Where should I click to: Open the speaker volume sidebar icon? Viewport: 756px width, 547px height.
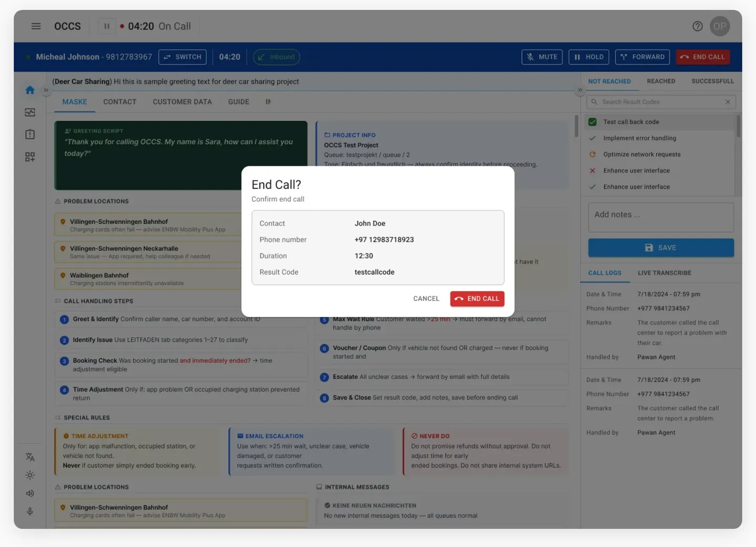tap(30, 493)
